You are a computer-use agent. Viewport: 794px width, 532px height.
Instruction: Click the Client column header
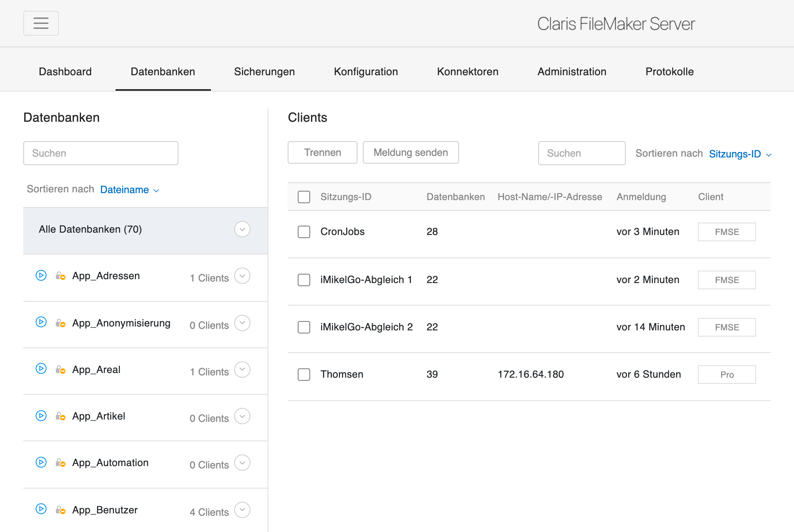[x=711, y=197]
